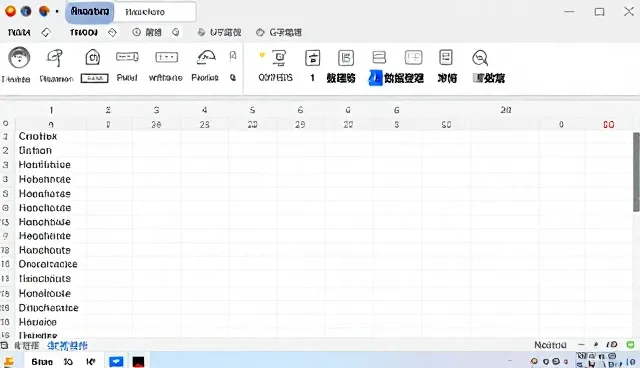Click the stacked rows icon in the ribbon
This screenshot has width=640, height=368.
379,57
